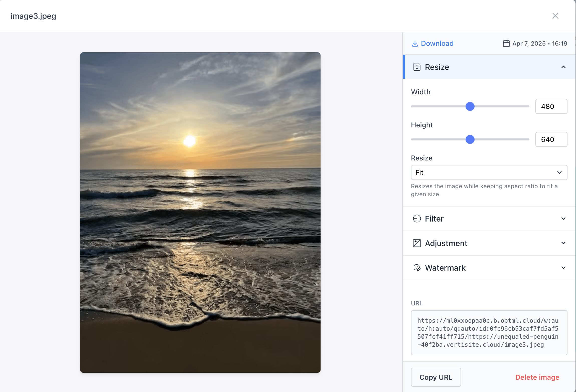Image resolution: width=576 pixels, height=392 pixels.
Task: Click the Width value field showing 480
Action: (x=551, y=106)
